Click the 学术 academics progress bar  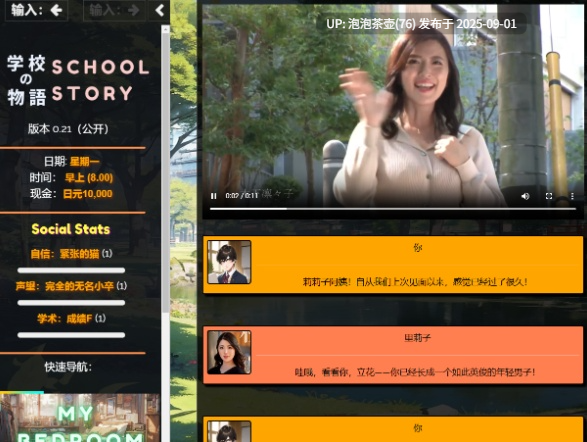[71, 335]
